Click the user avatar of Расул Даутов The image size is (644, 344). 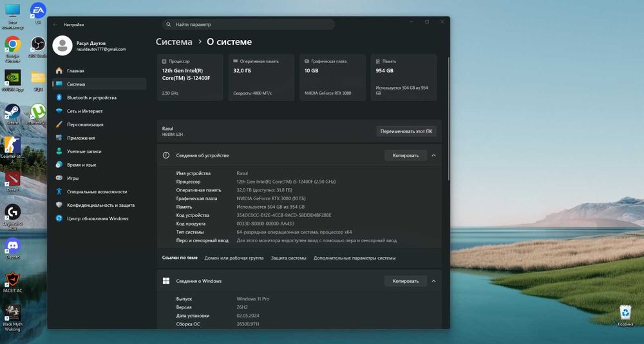tap(62, 45)
